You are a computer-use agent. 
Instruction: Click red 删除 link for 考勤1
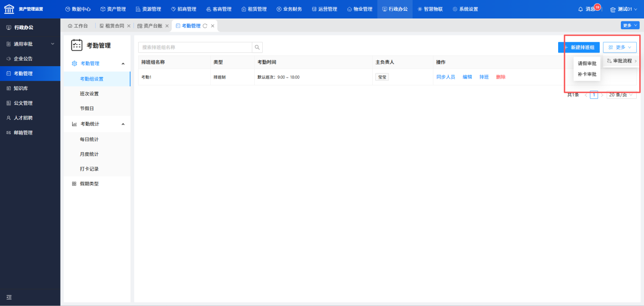point(501,77)
